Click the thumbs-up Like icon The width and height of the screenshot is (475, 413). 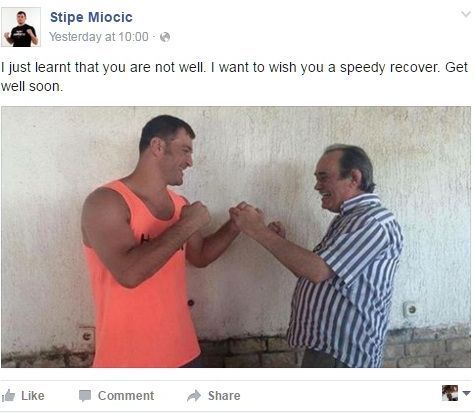[x=8, y=396]
